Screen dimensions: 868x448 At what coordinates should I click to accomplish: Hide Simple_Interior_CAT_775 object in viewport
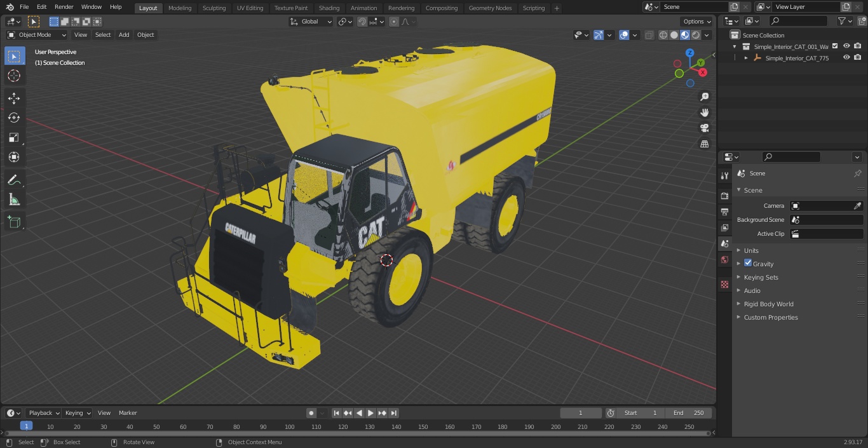click(846, 57)
